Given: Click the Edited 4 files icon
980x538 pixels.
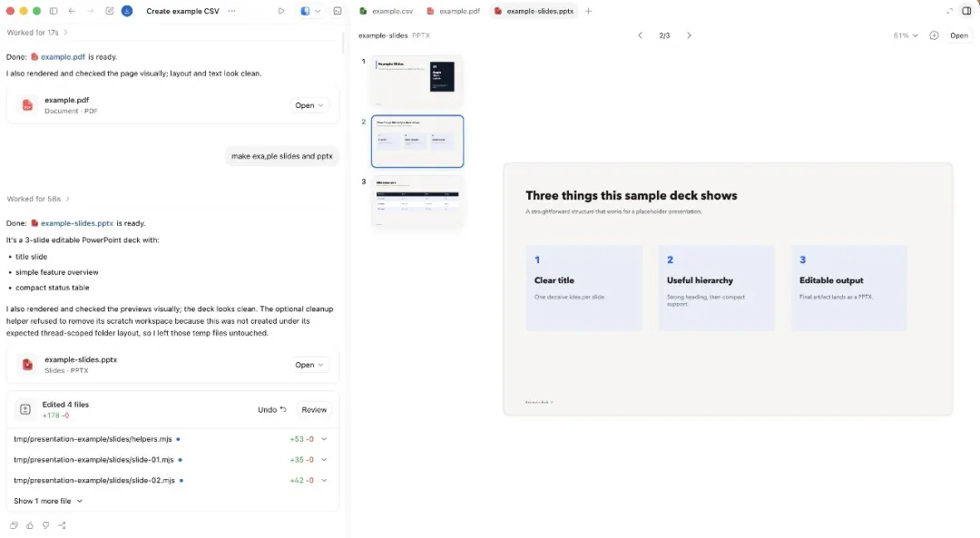Looking at the screenshot, I should (x=25, y=409).
